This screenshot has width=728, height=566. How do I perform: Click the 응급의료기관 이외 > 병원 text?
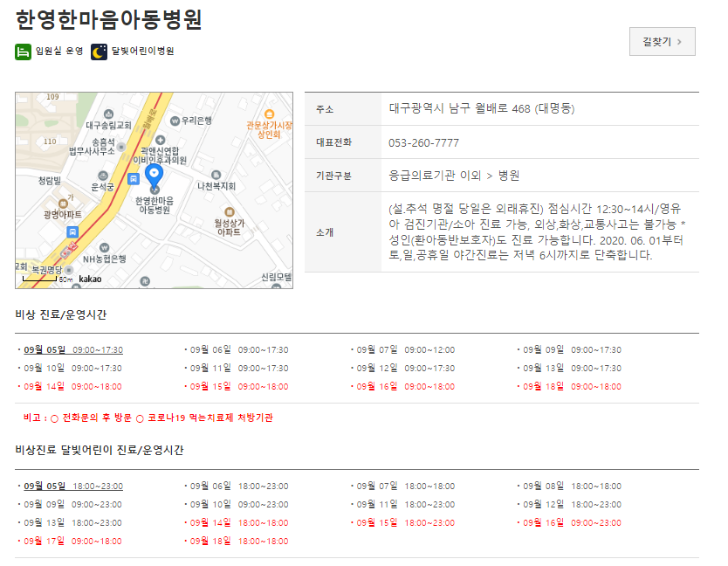click(454, 176)
